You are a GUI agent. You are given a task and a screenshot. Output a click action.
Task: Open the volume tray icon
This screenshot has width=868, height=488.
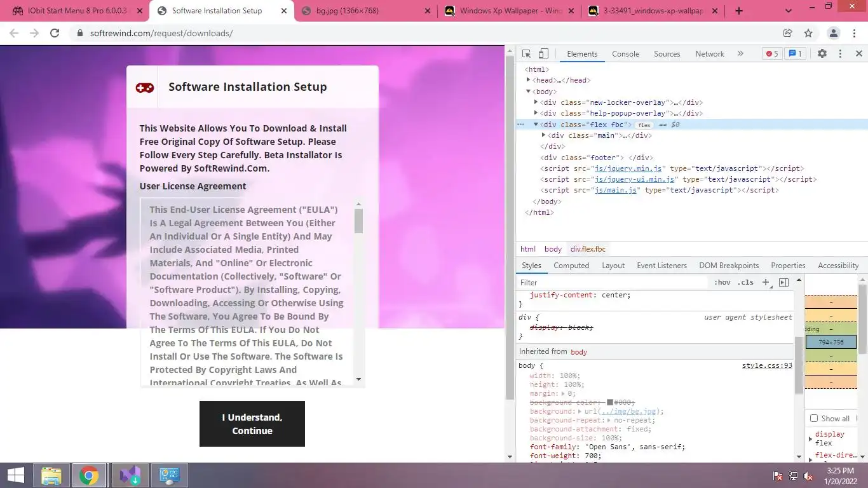click(x=808, y=475)
